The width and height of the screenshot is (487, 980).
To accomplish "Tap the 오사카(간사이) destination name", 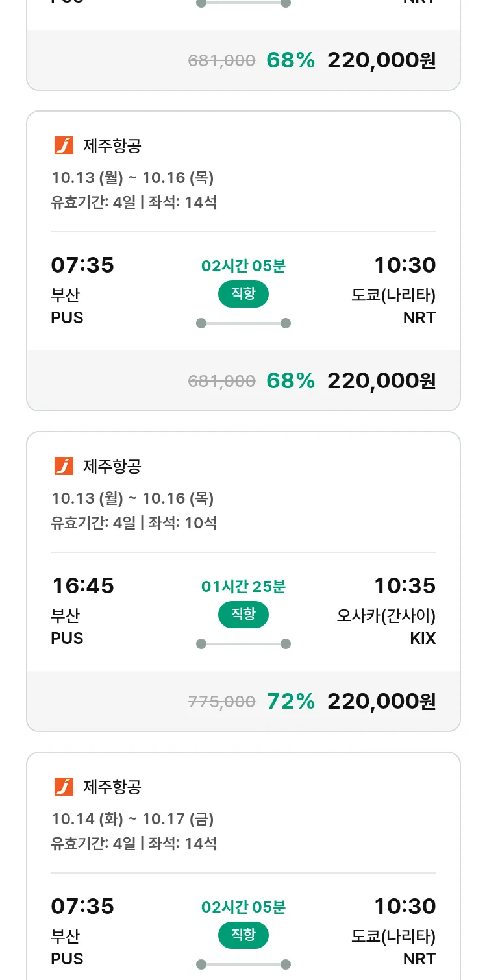I will coord(386,615).
